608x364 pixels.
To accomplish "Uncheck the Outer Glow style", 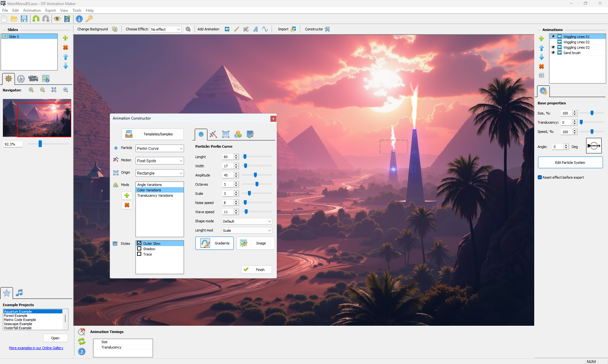I will 139,244.
